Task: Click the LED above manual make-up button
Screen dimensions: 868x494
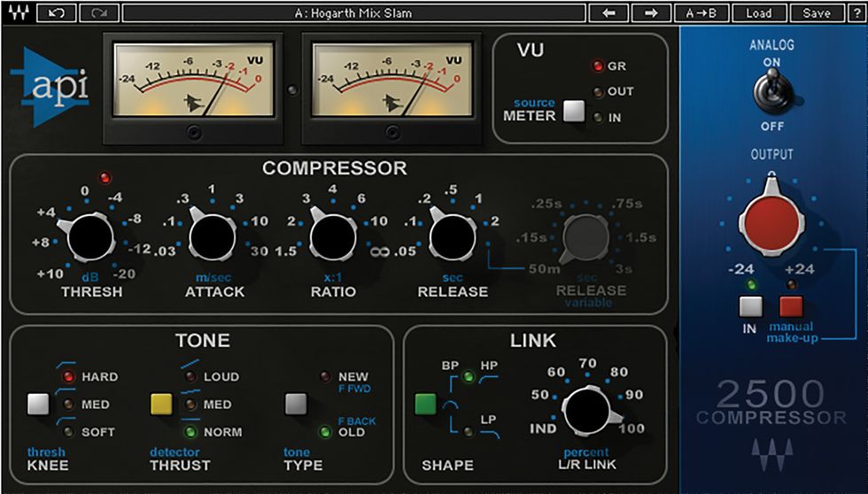Action: 792,285
